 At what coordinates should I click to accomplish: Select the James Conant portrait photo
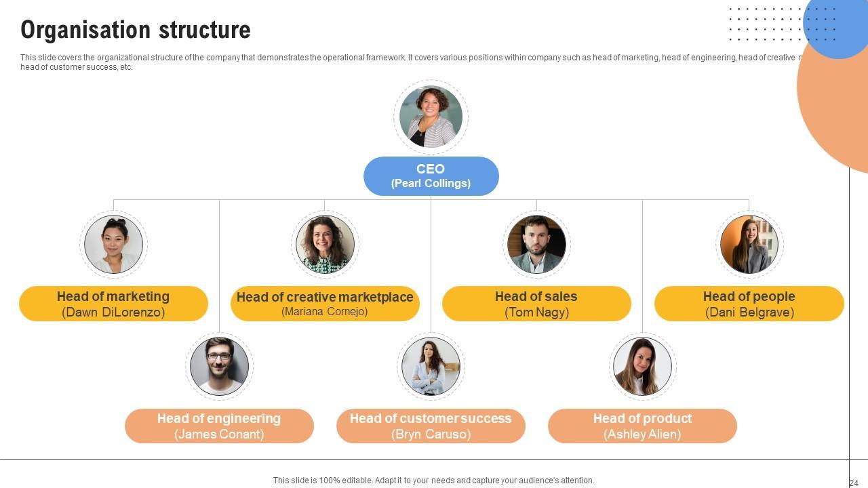(219, 366)
